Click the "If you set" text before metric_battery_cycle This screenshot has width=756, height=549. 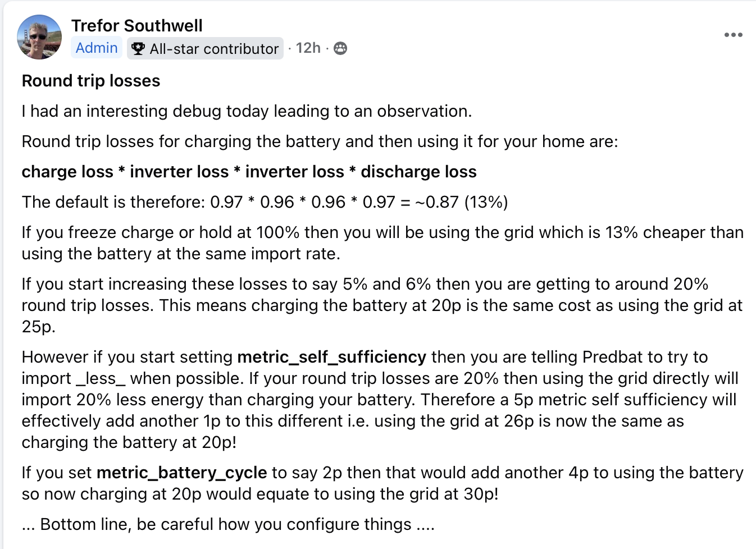(57, 473)
